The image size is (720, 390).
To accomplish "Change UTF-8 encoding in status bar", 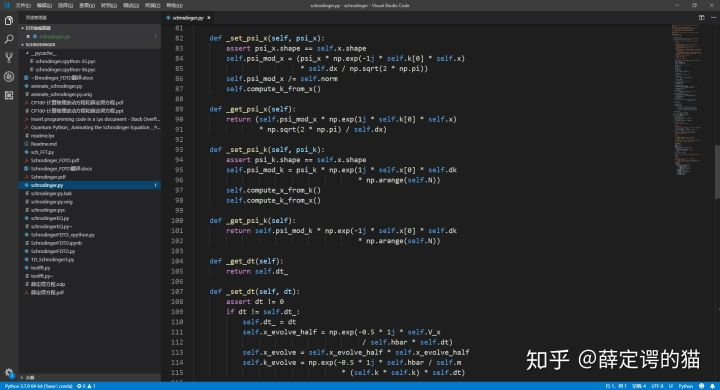I will click(x=657, y=386).
